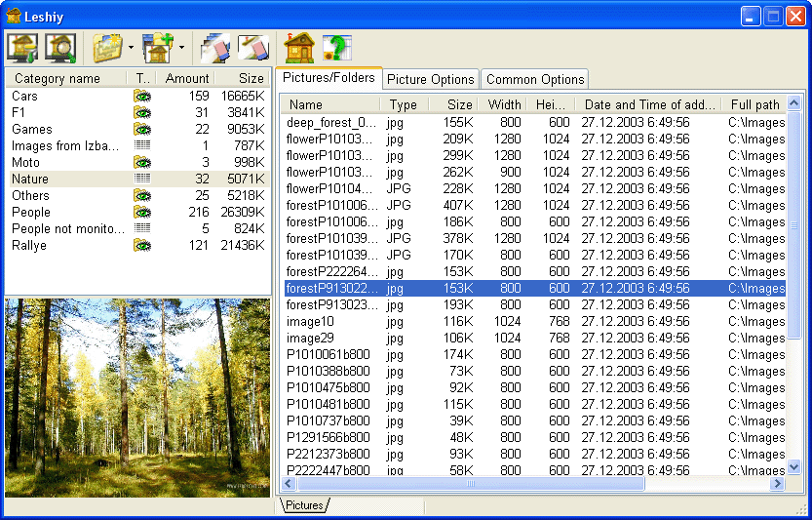Select the forestP913023... picture row
Viewport: 812px width, 520px height.
[x=535, y=304]
